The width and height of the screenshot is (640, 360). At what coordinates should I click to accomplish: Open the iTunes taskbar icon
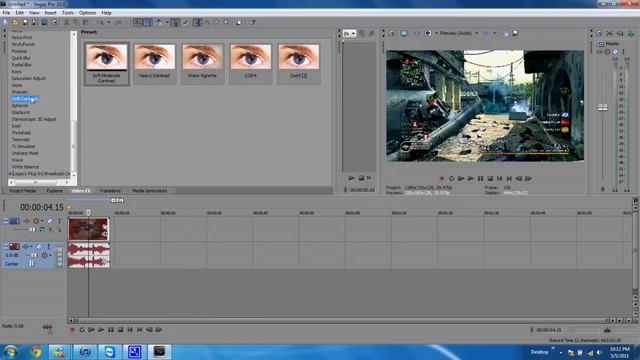85,351
